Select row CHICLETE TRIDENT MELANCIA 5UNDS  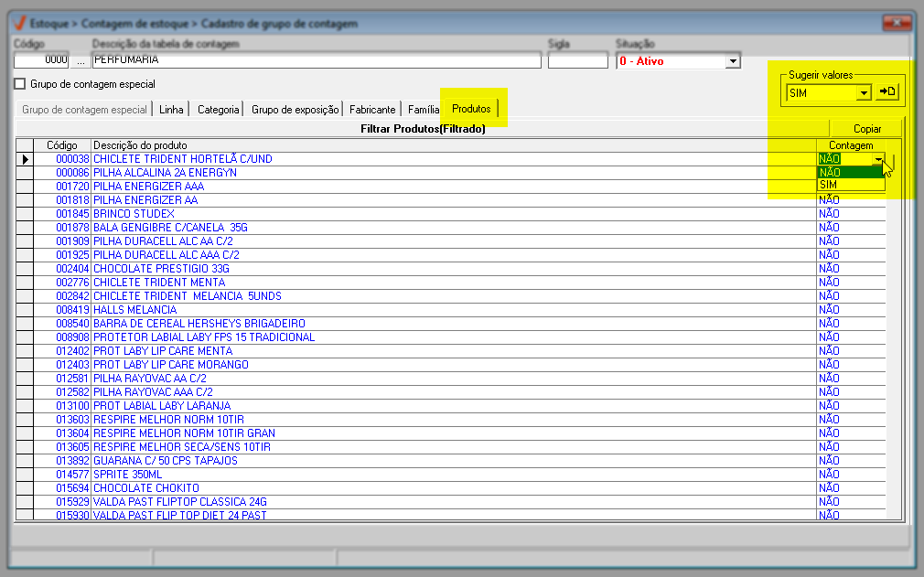(x=451, y=296)
